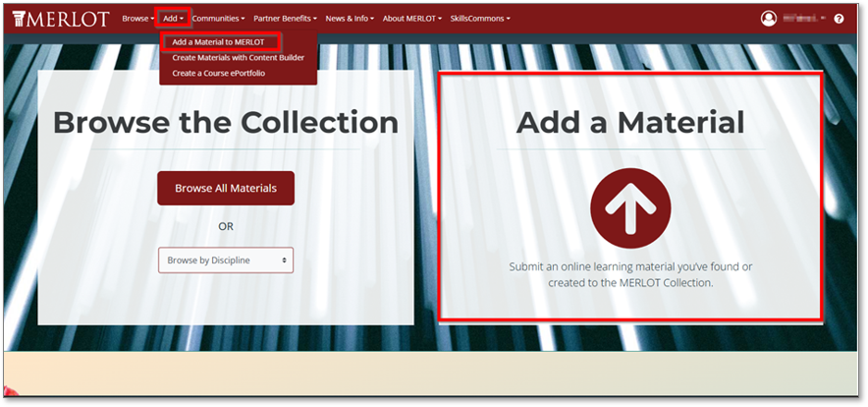The image size is (868, 407).
Task: Click the Submit an online learning material text
Action: 629,274
